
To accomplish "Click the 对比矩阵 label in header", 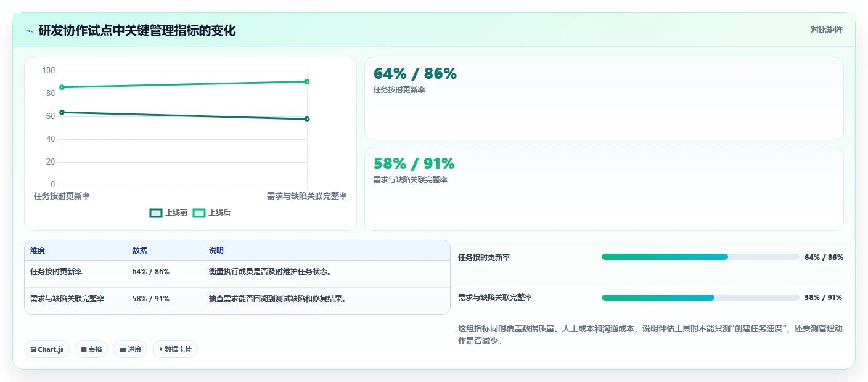I will coord(826,30).
